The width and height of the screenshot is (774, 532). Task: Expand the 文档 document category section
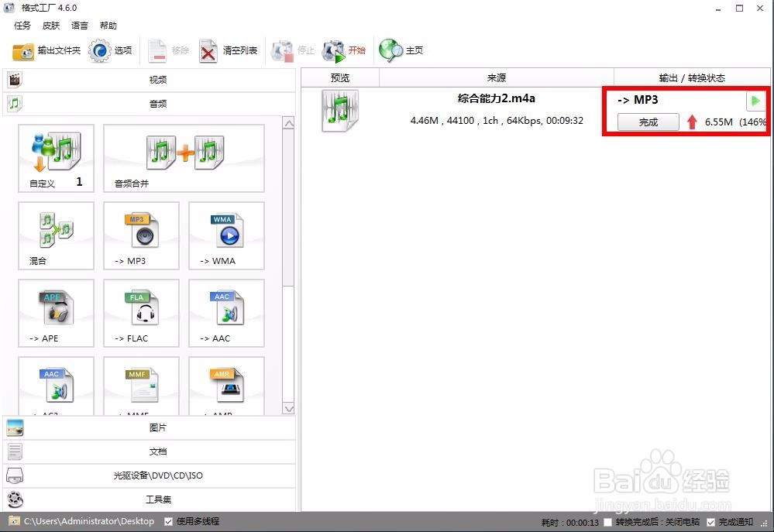point(150,451)
